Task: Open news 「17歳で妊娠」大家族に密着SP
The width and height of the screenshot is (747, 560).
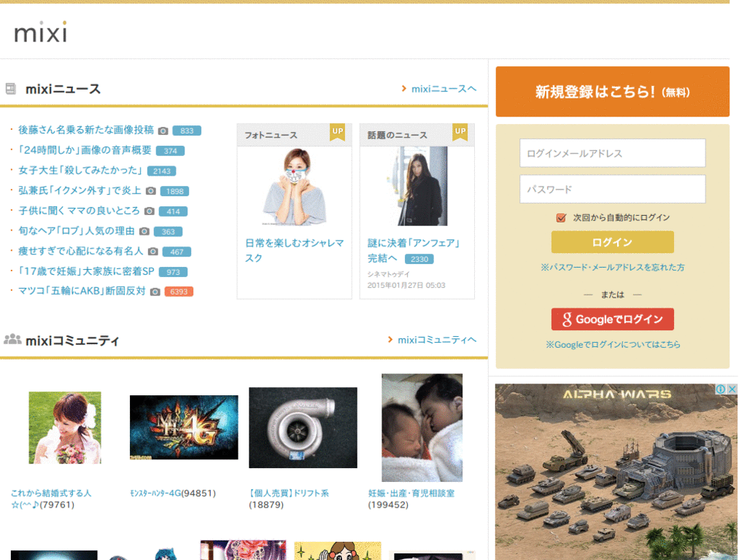Action: tap(86, 271)
